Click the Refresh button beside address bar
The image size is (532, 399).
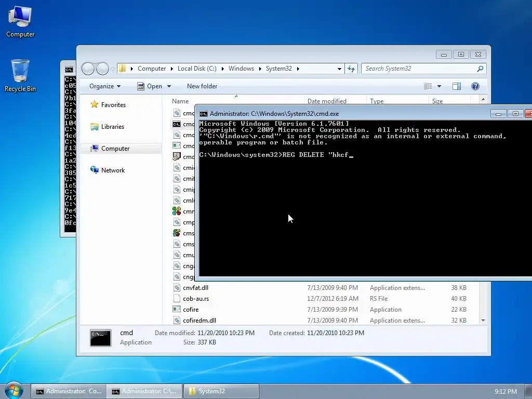[351, 69]
